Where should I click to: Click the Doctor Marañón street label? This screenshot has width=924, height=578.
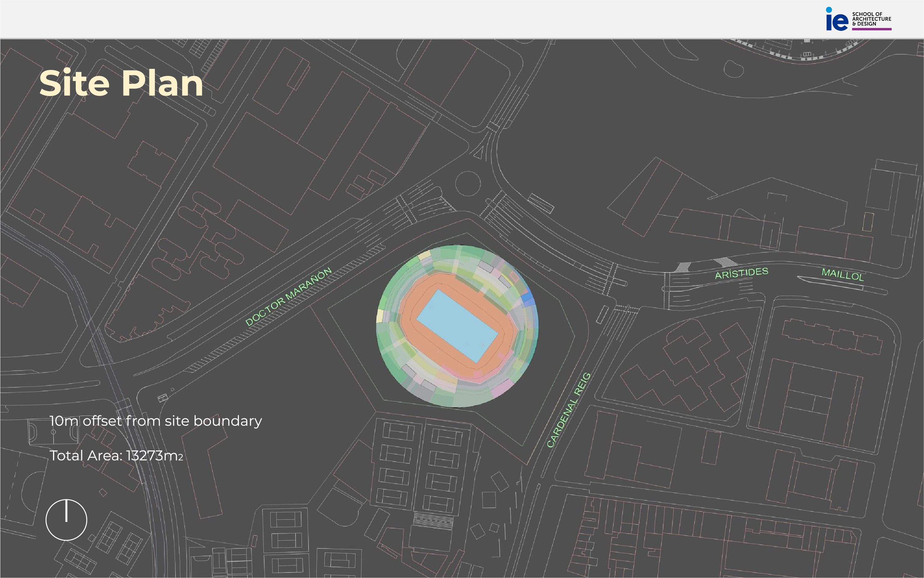pos(288,297)
